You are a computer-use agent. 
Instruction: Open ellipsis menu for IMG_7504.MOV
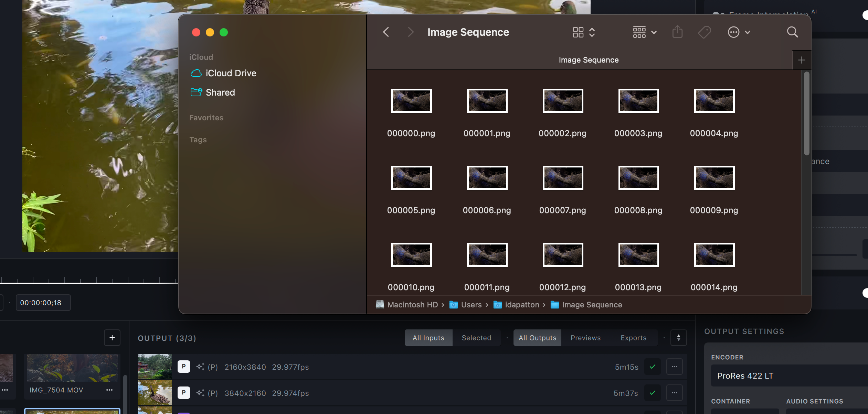tap(109, 390)
